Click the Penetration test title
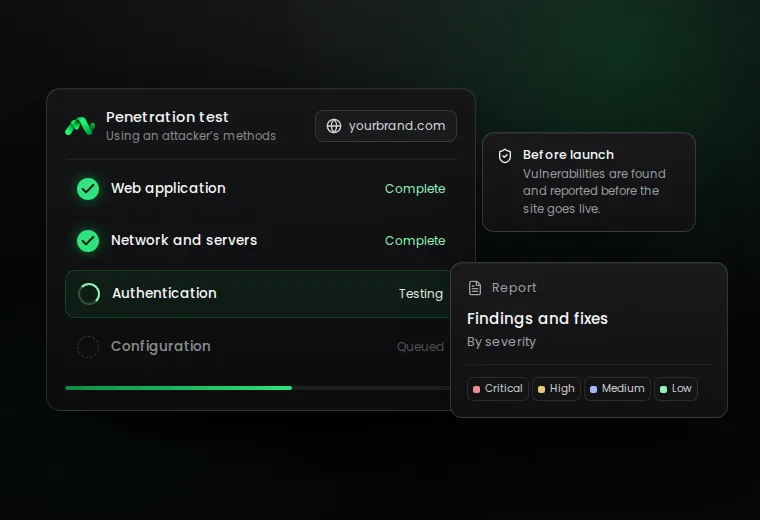This screenshot has height=520, width=760. [x=167, y=117]
